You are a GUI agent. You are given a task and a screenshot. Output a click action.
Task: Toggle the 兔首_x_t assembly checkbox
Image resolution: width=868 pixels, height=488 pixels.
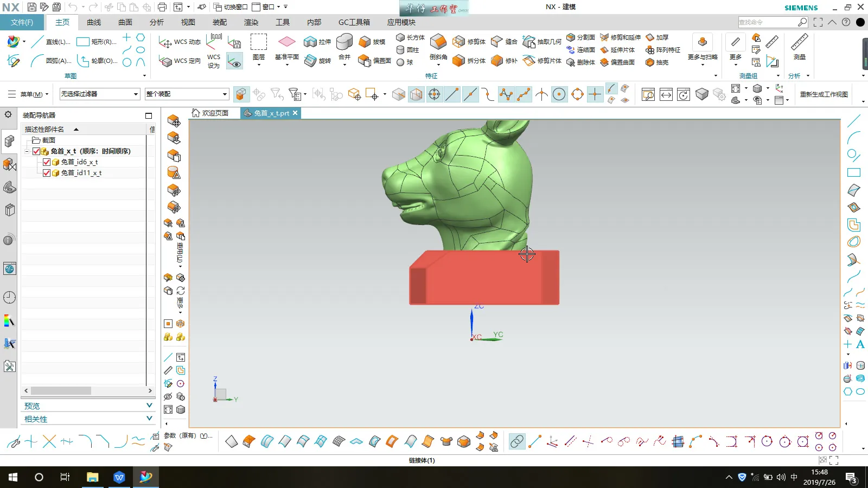pyautogui.click(x=36, y=151)
